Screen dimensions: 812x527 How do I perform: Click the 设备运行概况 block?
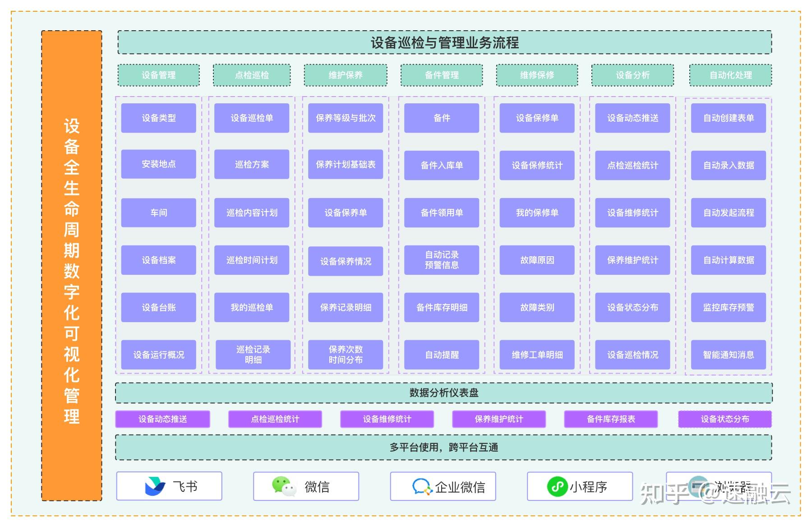[159, 355]
